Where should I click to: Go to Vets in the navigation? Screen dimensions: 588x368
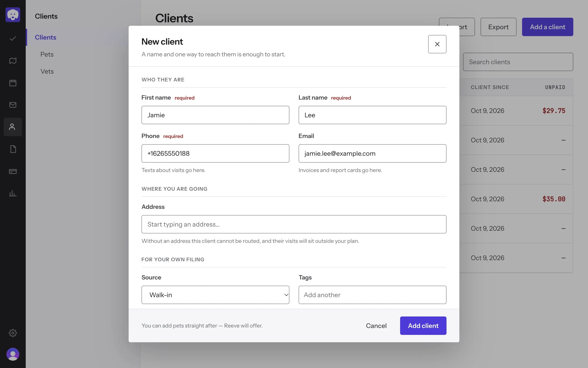[47, 71]
